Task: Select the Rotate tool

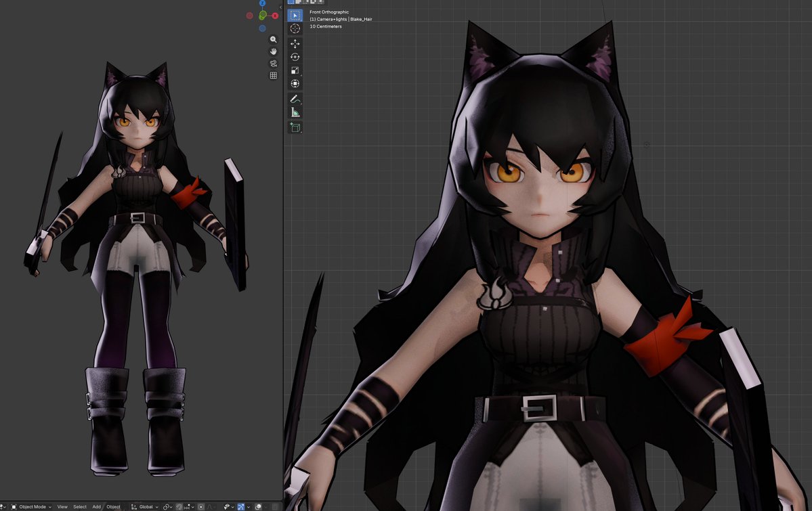Action: [295, 57]
